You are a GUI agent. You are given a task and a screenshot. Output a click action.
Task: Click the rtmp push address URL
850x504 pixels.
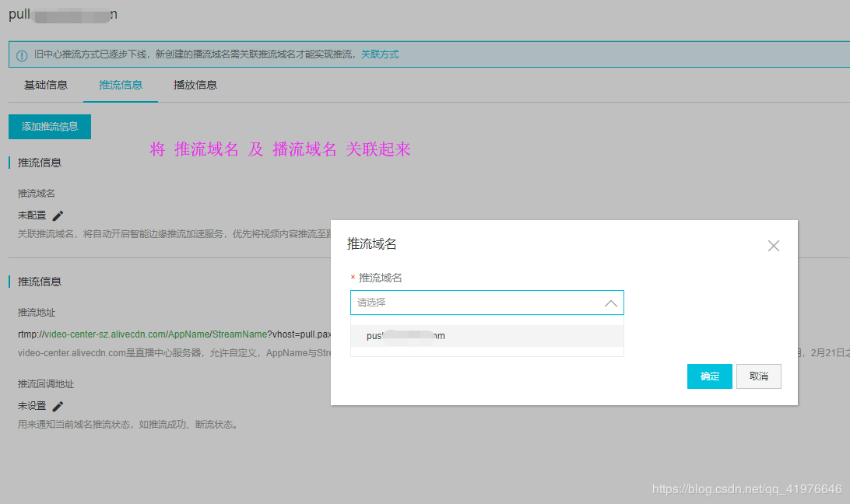point(174,334)
